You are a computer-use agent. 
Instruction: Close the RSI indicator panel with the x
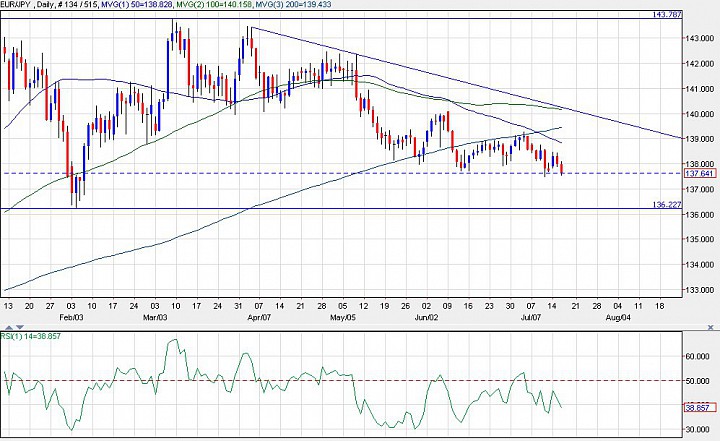(711, 328)
